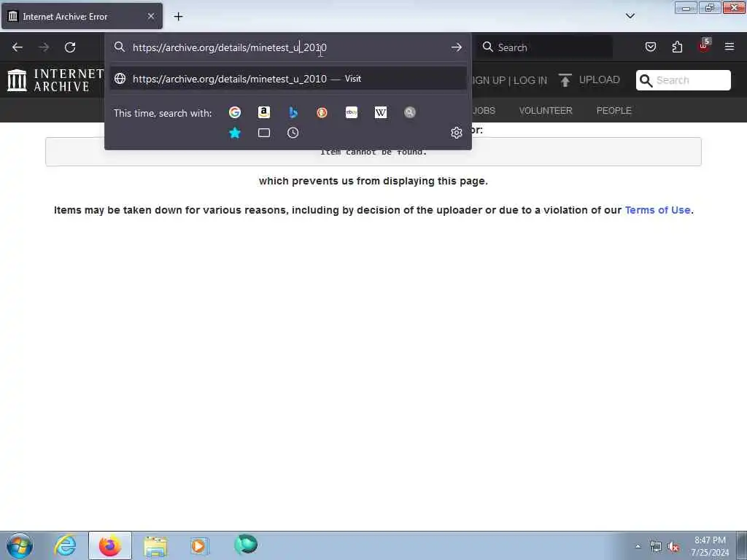This screenshot has height=560, width=747.
Task: Open the Pocket save icon
Action: coord(650,47)
